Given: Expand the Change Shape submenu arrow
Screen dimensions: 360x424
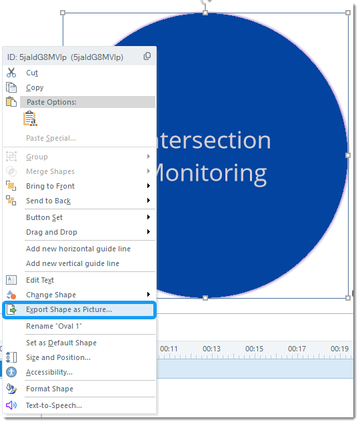Looking at the screenshot, I should [148, 294].
